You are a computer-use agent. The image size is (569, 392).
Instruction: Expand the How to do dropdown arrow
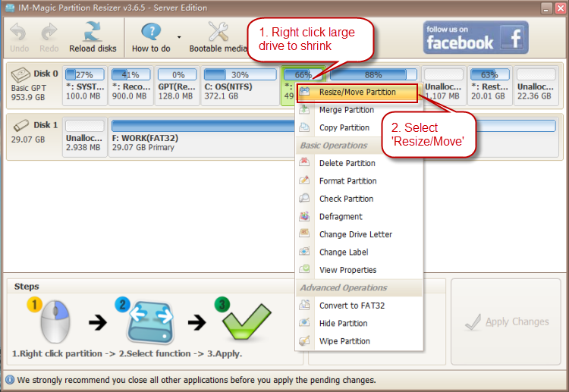179,36
